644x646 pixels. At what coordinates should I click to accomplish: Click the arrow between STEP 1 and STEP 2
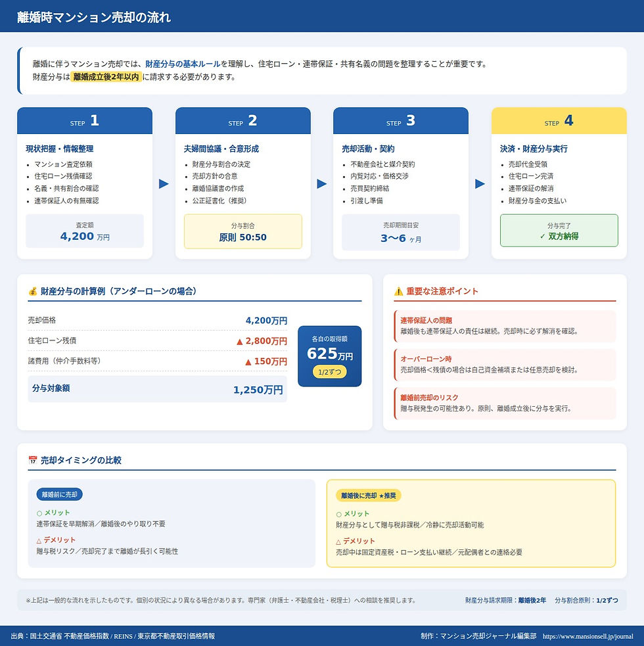click(164, 184)
